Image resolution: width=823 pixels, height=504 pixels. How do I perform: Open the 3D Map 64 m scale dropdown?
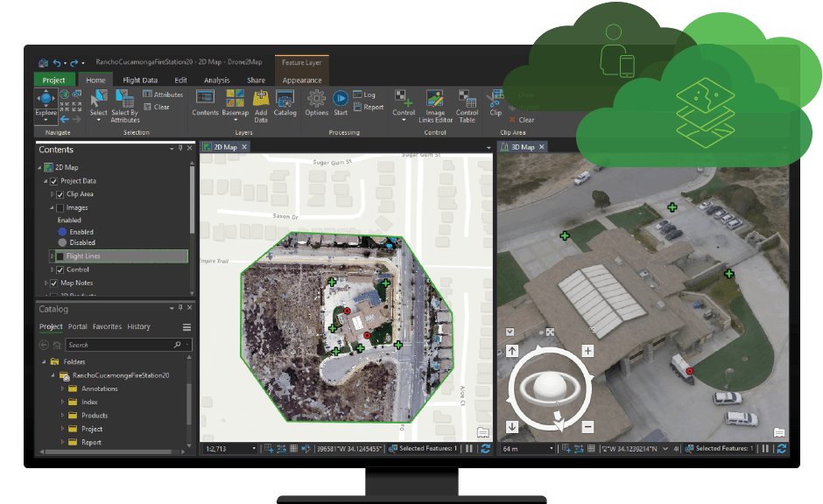[551, 448]
